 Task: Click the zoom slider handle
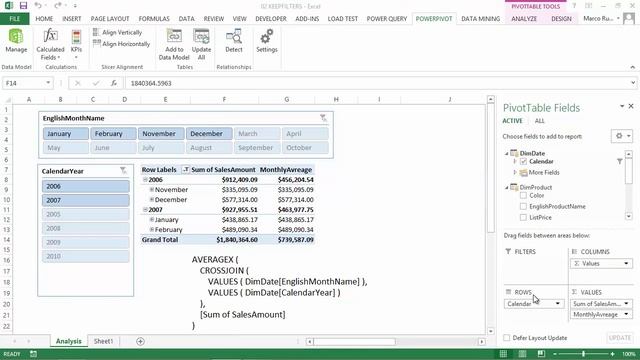(583, 354)
